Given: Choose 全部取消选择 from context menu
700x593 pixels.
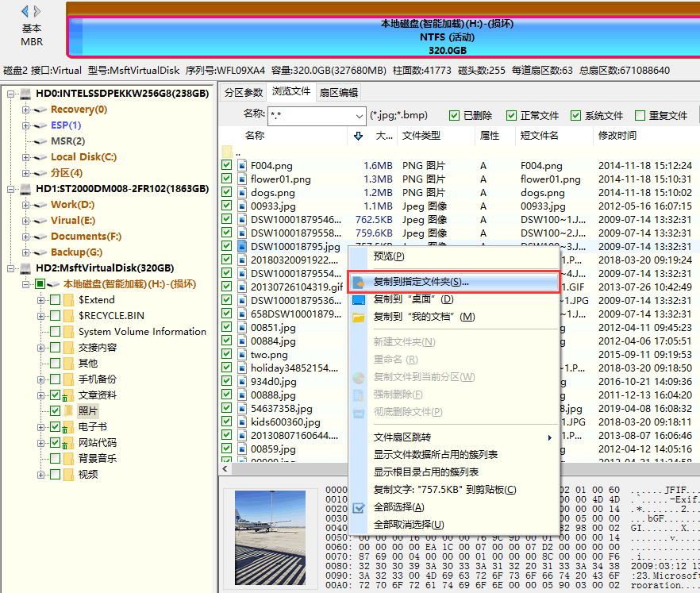Looking at the screenshot, I should click(408, 525).
